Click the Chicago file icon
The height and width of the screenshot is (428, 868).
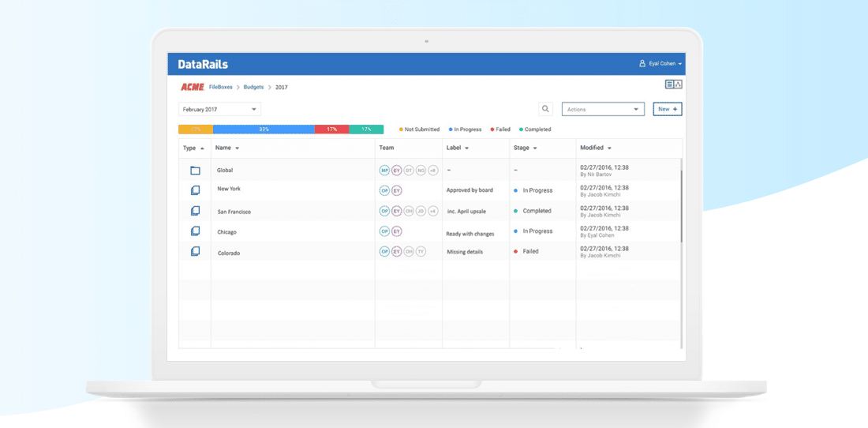(195, 231)
